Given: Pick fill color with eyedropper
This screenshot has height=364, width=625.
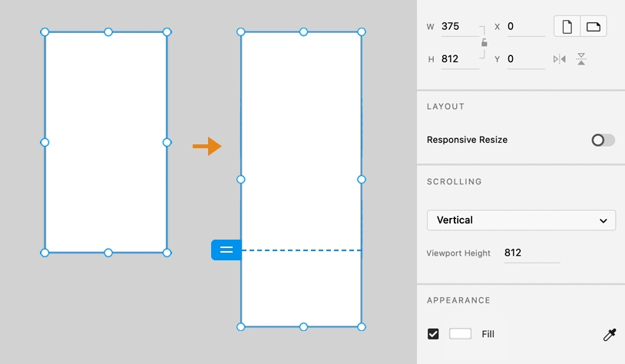Looking at the screenshot, I should click(x=610, y=335).
